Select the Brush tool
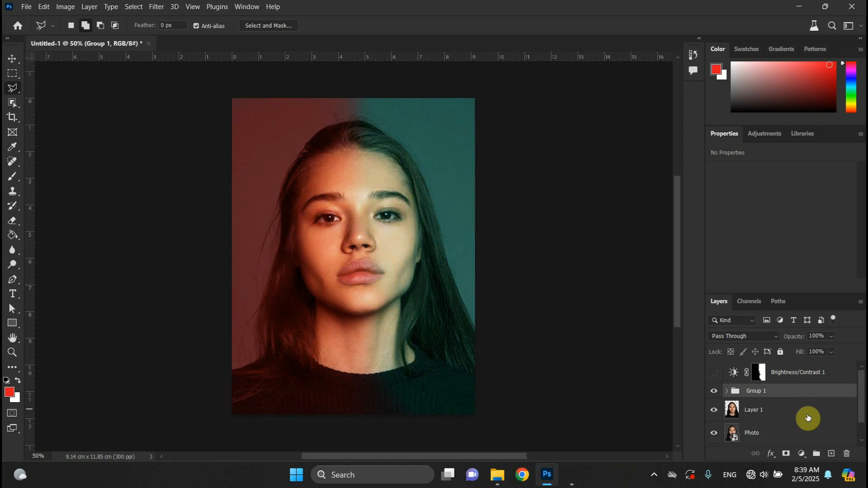Image resolution: width=868 pixels, height=488 pixels. (x=12, y=176)
